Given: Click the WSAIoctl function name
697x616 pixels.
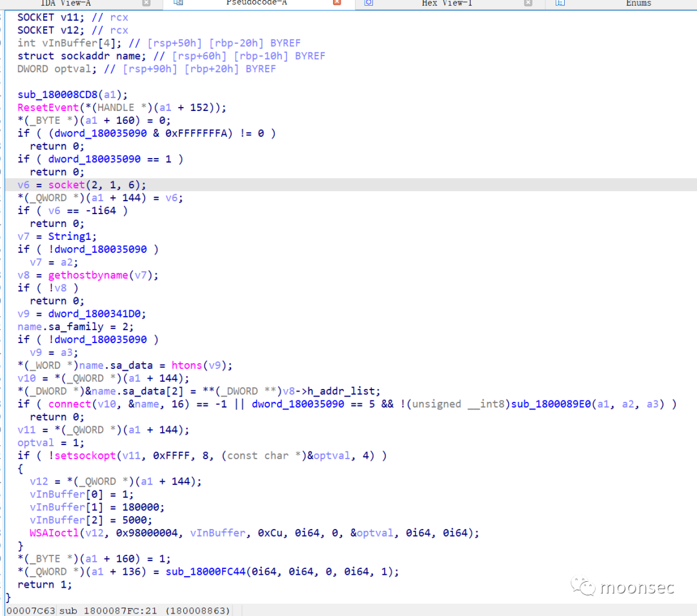Looking at the screenshot, I should coord(54,533).
